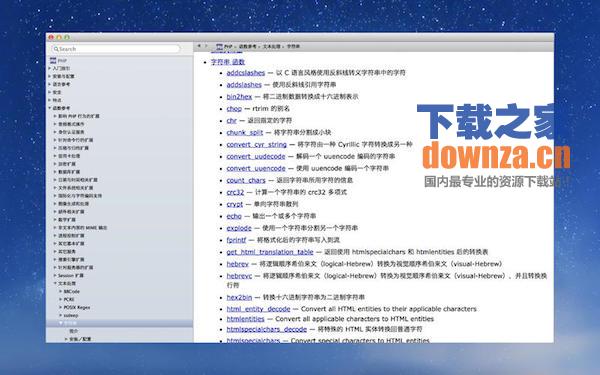Open the crypt function link
Screen dimensions: 600x375
point(235,204)
